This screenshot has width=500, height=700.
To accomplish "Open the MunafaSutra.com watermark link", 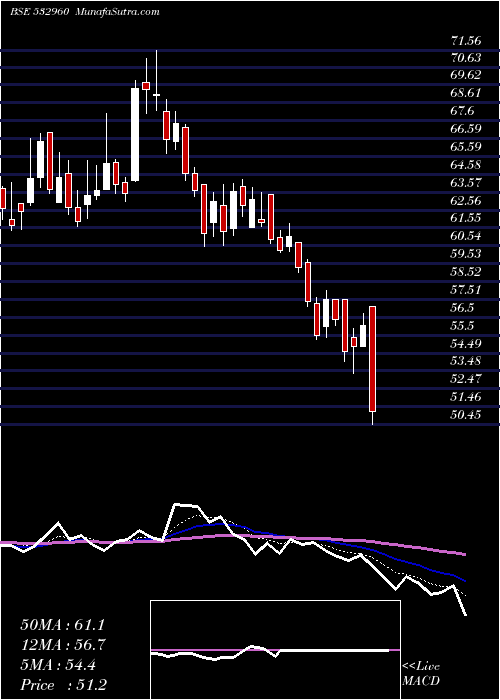I will [x=117, y=12].
